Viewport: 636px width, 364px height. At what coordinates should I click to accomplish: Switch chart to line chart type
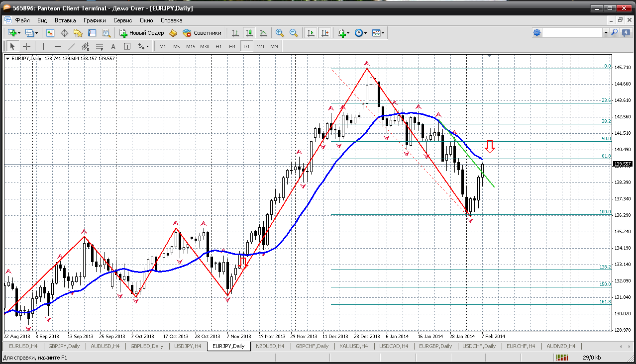(263, 33)
